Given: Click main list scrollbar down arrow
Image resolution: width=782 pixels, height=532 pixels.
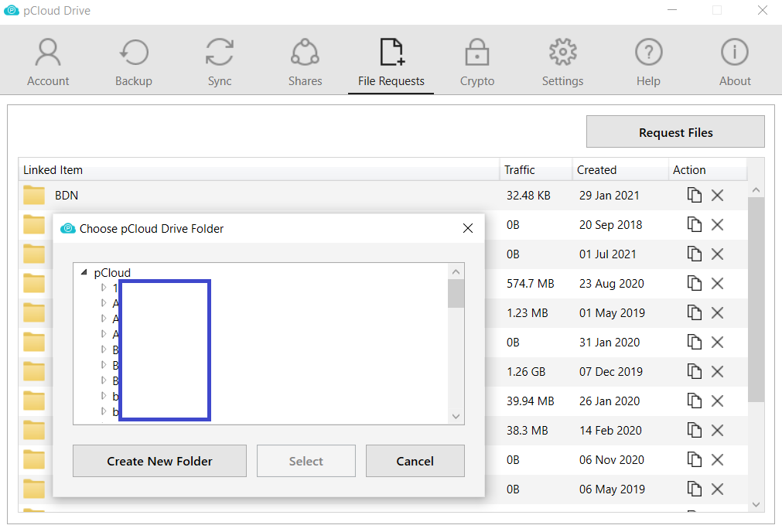Looking at the screenshot, I should click(x=756, y=505).
